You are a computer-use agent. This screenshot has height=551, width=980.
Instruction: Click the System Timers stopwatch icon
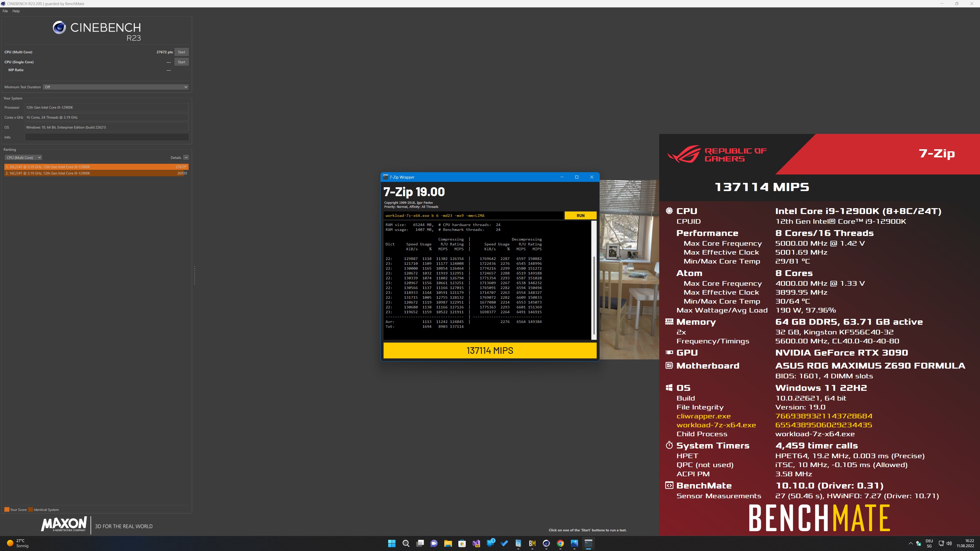pos(669,445)
